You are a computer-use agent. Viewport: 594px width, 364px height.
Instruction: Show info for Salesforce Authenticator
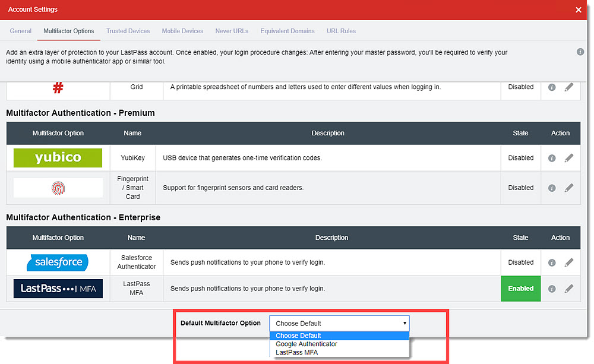pyautogui.click(x=552, y=262)
